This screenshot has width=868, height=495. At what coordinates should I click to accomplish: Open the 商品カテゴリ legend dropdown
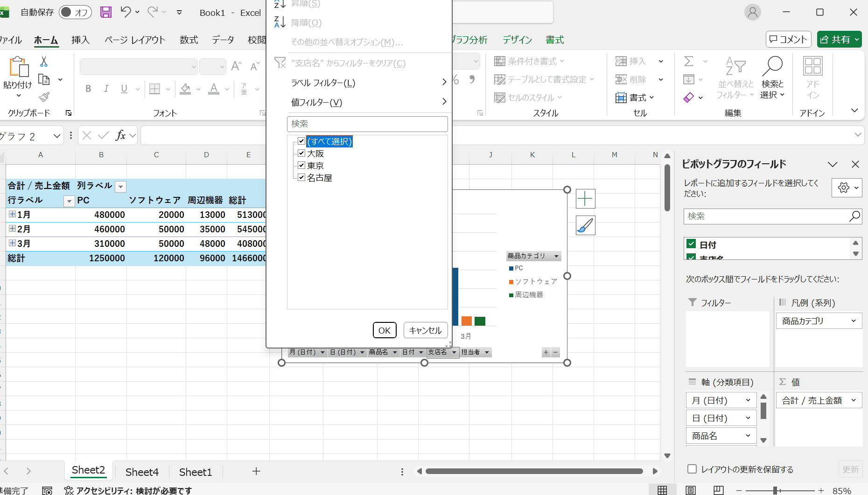[x=556, y=256]
